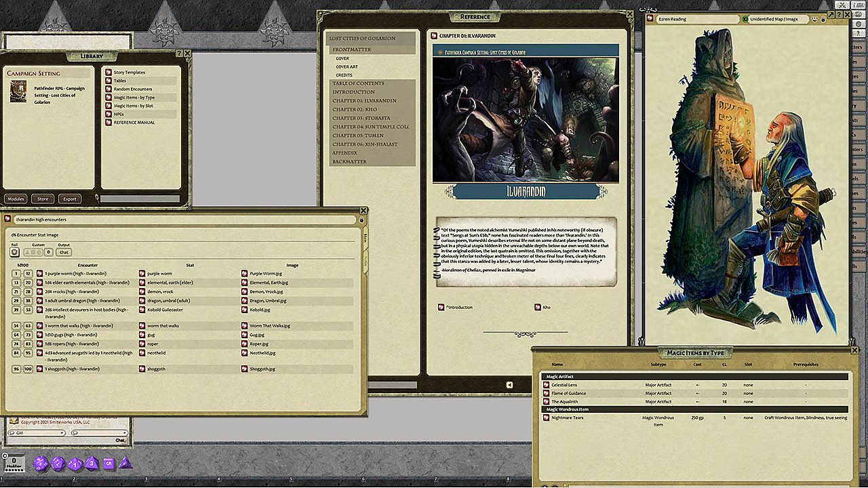This screenshot has height=488, width=868.
Task: Click the ^Introduction previous-chapter link icon
Action: pyautogui.click(x=441, y=307)
